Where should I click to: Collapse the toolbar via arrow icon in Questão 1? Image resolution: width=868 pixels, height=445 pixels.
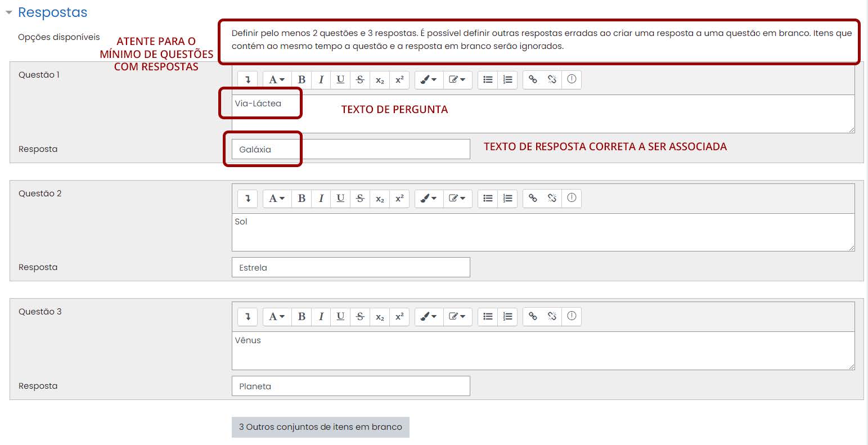pyautogui.click(x=248, y=79)
